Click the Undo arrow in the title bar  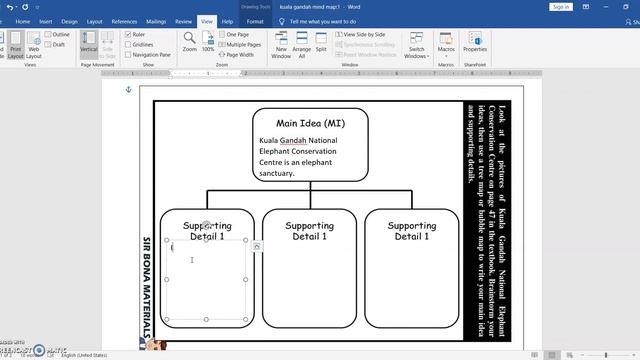[10, 7]
